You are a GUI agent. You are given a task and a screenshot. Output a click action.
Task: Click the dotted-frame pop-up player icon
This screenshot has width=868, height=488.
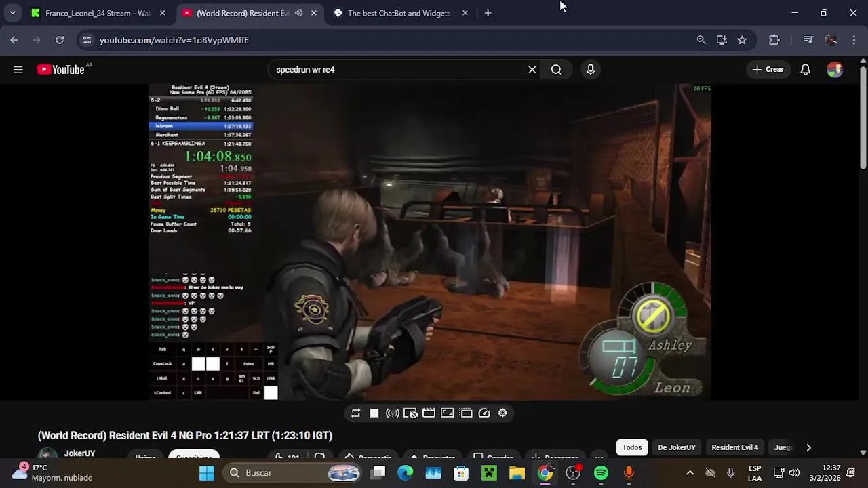point(465,413)
